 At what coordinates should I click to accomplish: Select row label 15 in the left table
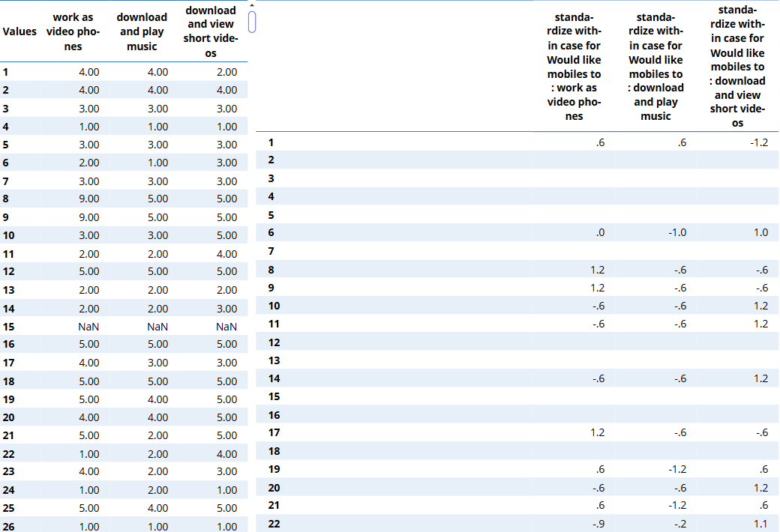[x=9, y=327]
